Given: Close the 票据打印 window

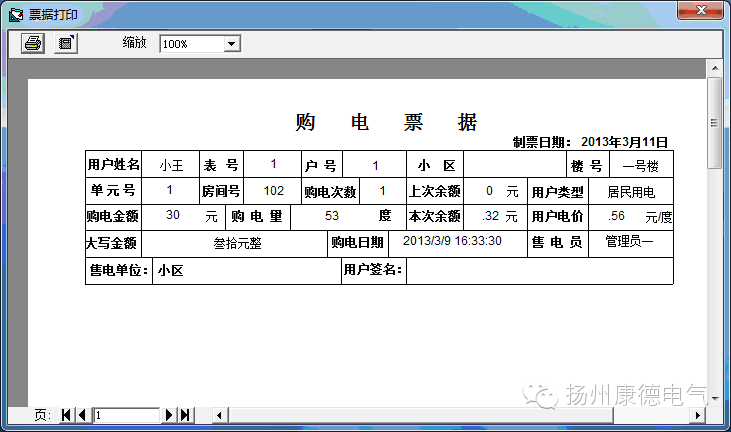Looking at the screenshot, I should tap(700, 10).
